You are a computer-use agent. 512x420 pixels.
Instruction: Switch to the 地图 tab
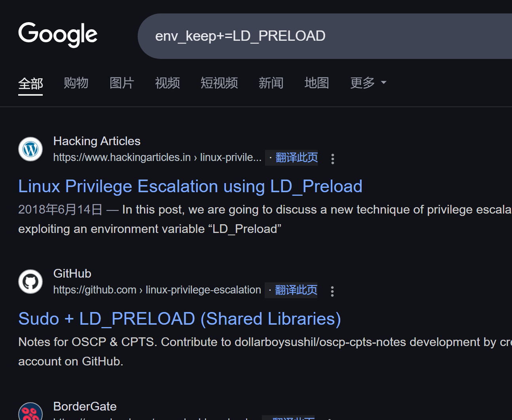317,83
